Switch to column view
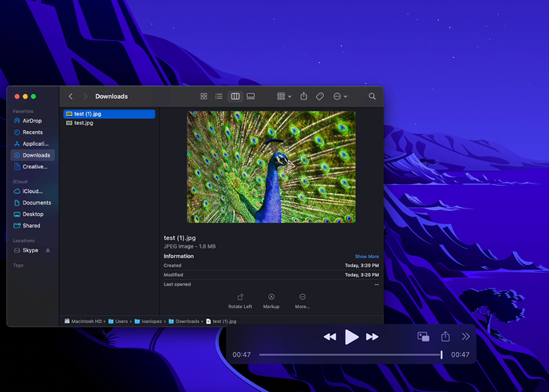Screen dimensions: 549x392 (235, 96)
